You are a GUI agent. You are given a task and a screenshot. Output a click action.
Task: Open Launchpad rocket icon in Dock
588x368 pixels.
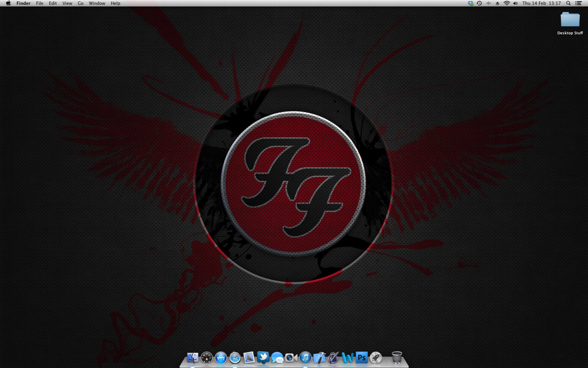tap(376, 357)
